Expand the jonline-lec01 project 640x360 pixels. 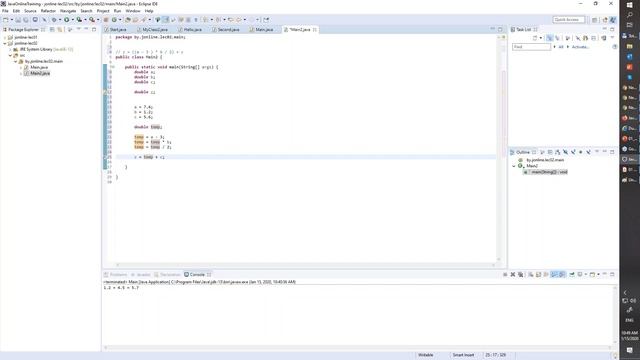click(5, 37)
